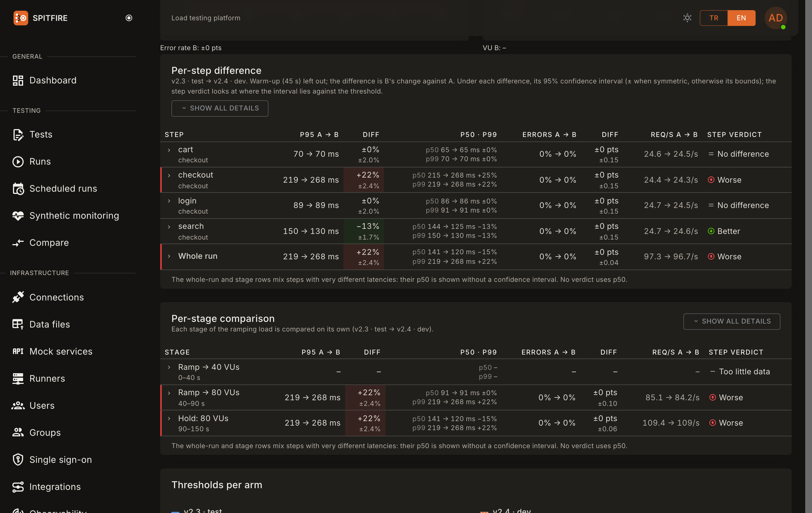Screen dimensions: 812x513
Task: Select the Compare menu label
Action: (49, 243)
